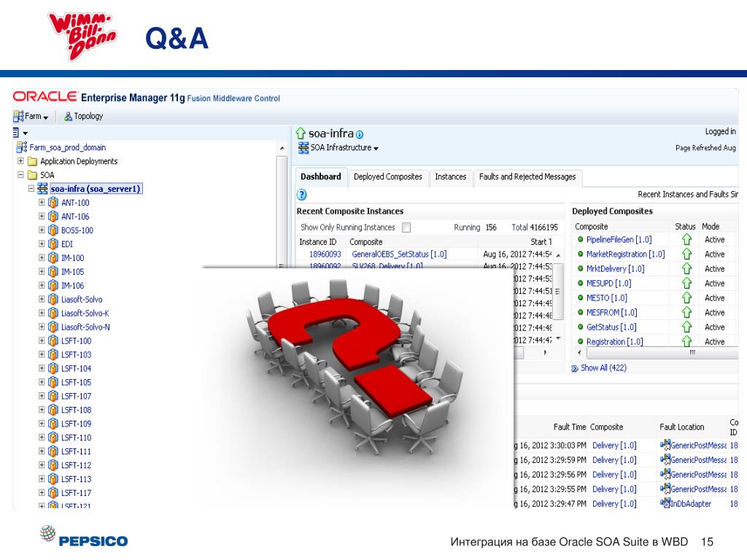Image resolution: width=747 pixels, height=560 pixels.
Task: Open Faults and Rejected Messages tab
Action: 527,176
